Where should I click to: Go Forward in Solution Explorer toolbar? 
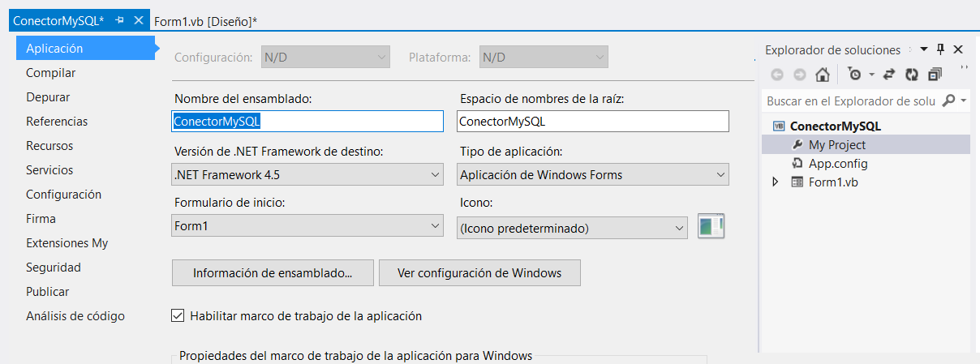(800, 75)
